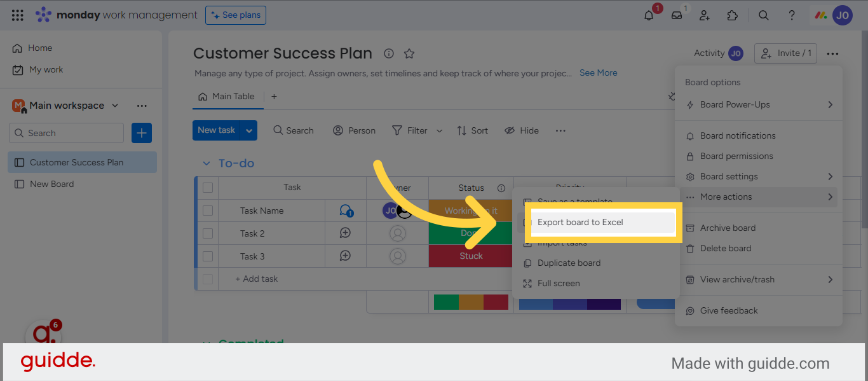The height and width of the screenshot is (381, 868).
Task: Open the inbox tray icon
Action: 677,15
